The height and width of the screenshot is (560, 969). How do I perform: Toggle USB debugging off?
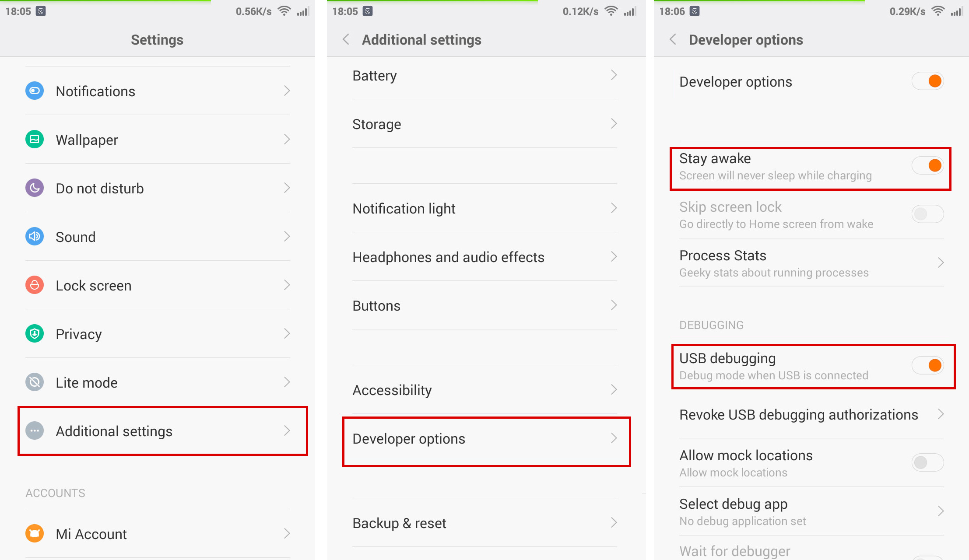point(934,365)
